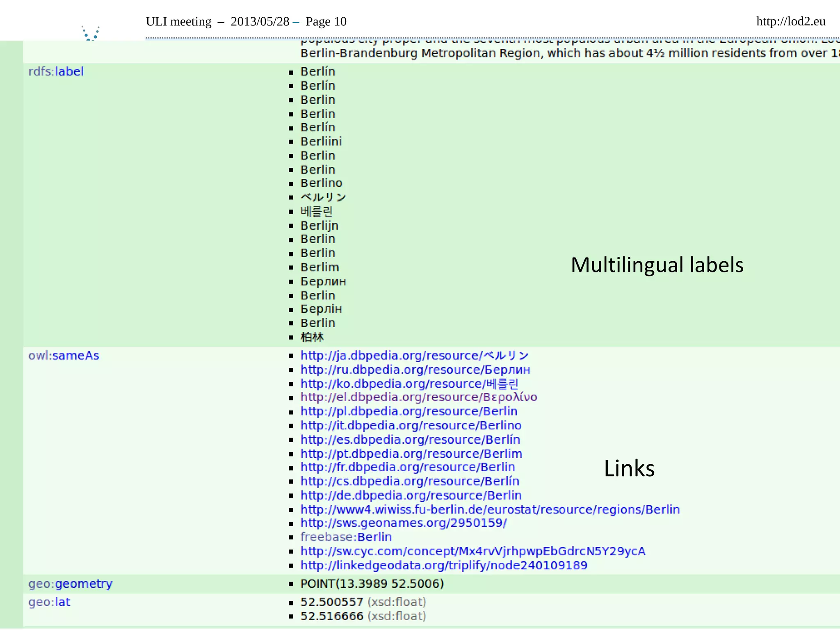Viewport: 840px width, 630px height.
Task: Select the Berlim label entry
Action: point(320,267)
